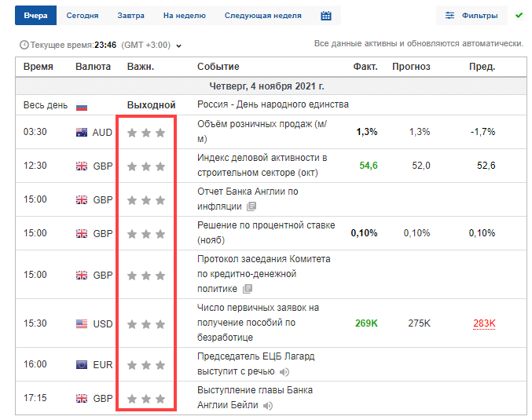This screenshot has width=532, height=420.
Task: Click the green checkmark icon near Фильтры
Action: click(519, 16)
